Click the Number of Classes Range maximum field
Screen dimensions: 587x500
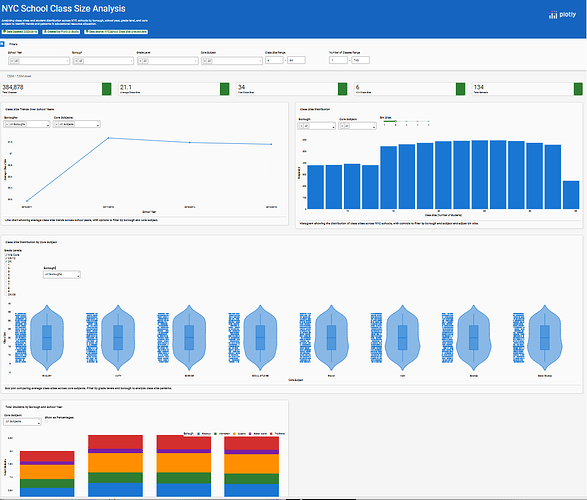point(361,60)
